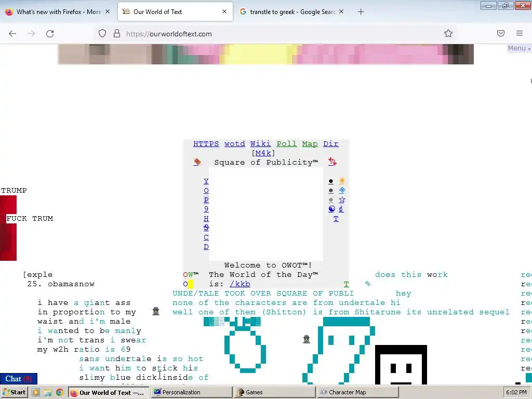Follow the C letter link
This screenshot has width=532, height=399.
pyautogui.click(x=206, y=237)
